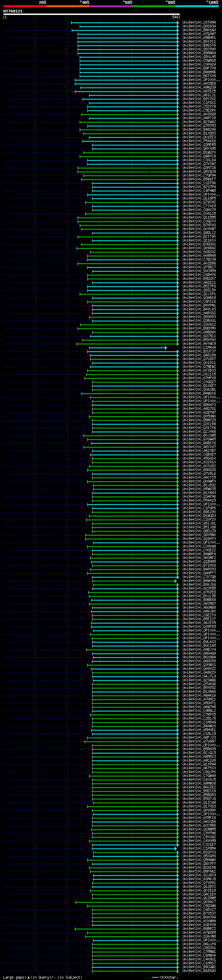The image size is (222, 980).
Task: Select the UniRef100_C8PIC6 label
Action: pyautogui.click(x=199, y=301)
